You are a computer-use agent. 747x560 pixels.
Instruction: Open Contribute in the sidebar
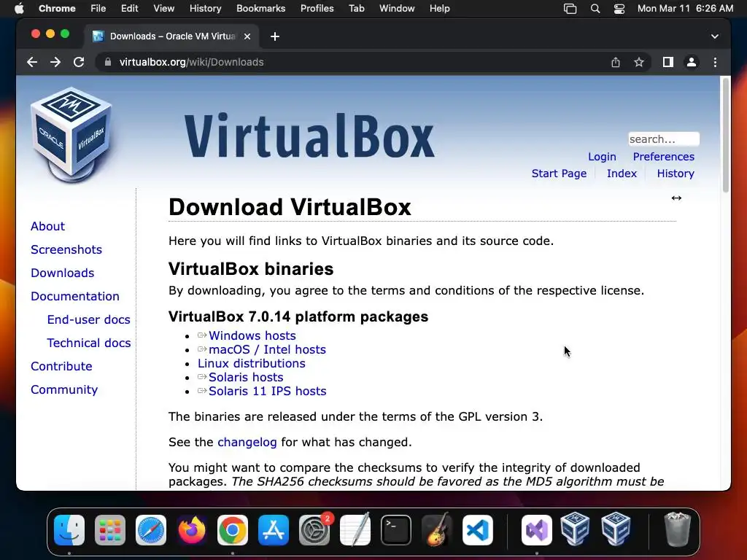[x=61, y=366]
